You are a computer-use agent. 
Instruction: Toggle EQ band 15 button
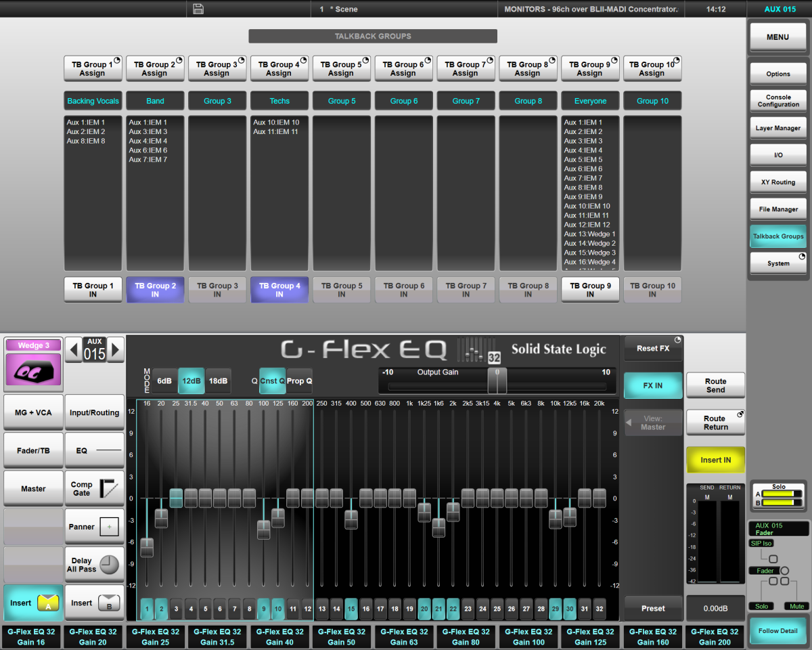tap(351, 609)
